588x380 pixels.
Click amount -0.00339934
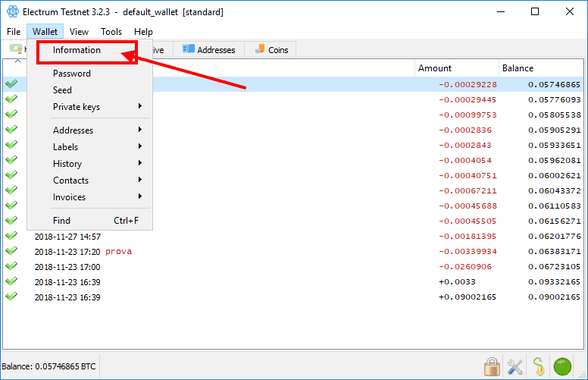pyautogui.click(x=468, y=251)
